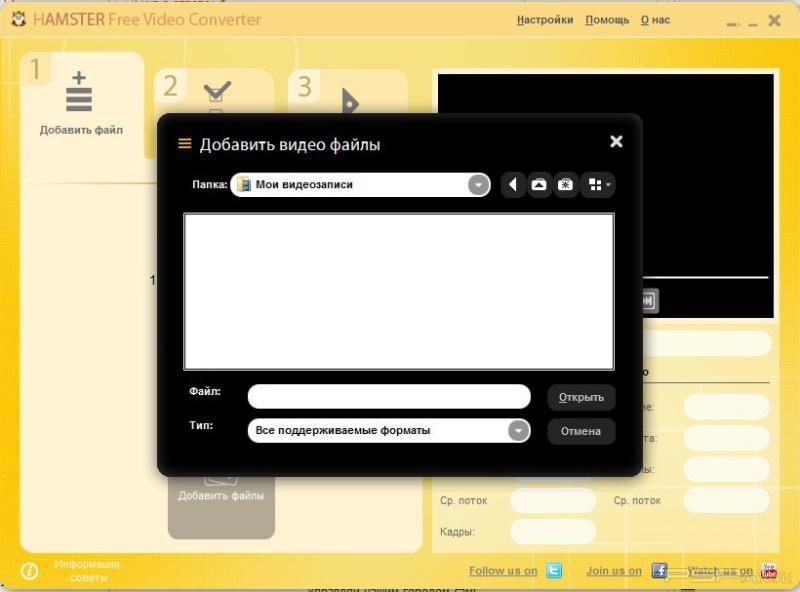Click the create new folder icon

coord(566,185)
